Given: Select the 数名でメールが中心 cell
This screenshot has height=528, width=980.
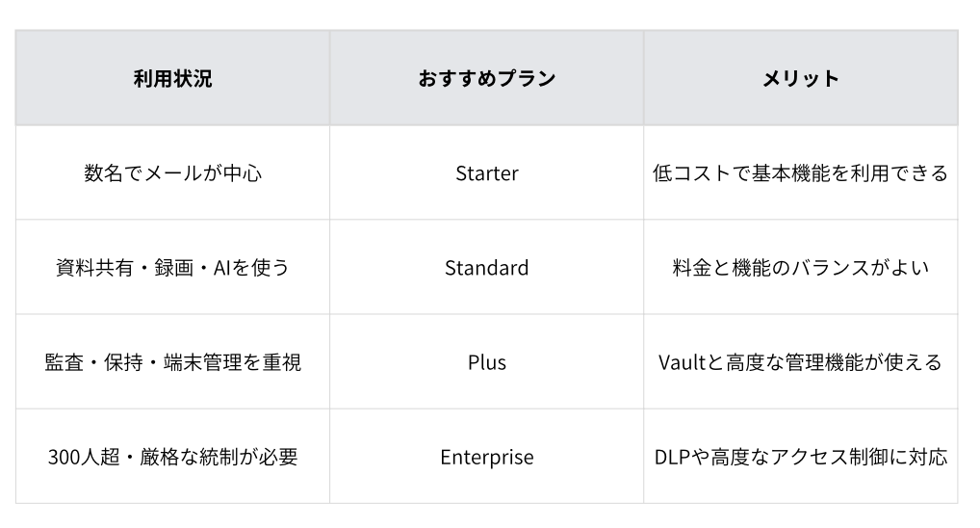Looking at the screenshot, I should pyautogui.click(x=172, y=172).
